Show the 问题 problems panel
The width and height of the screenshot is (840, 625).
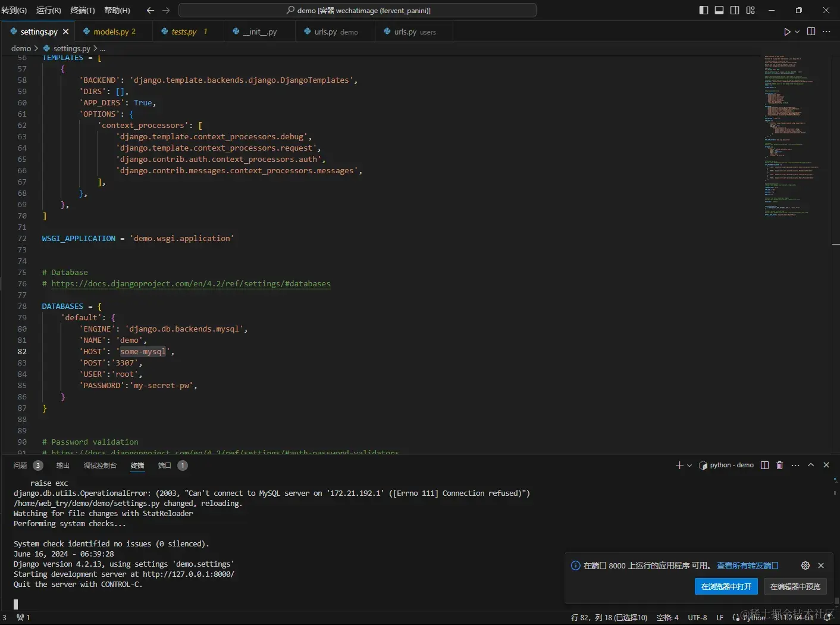(20, 465)
